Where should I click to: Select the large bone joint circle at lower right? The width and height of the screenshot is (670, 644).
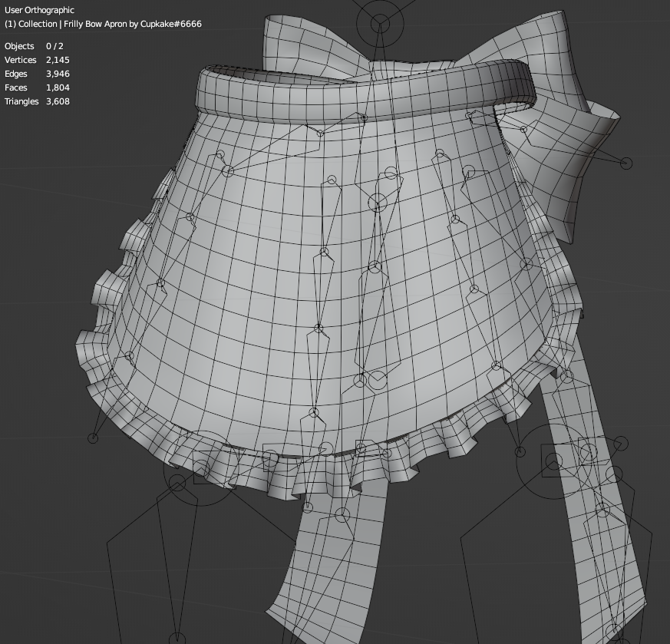coord(553,461)
